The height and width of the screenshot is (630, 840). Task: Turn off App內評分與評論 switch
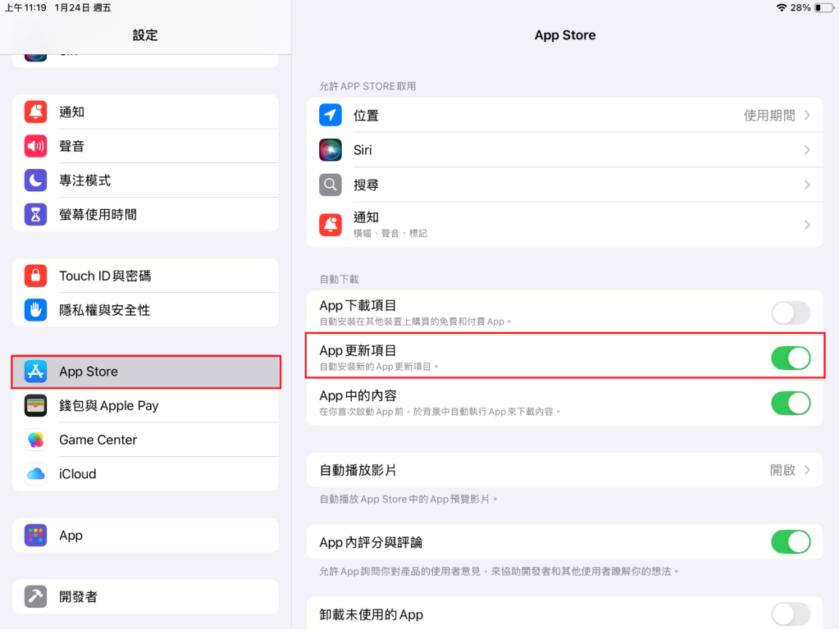pos(791,542)
